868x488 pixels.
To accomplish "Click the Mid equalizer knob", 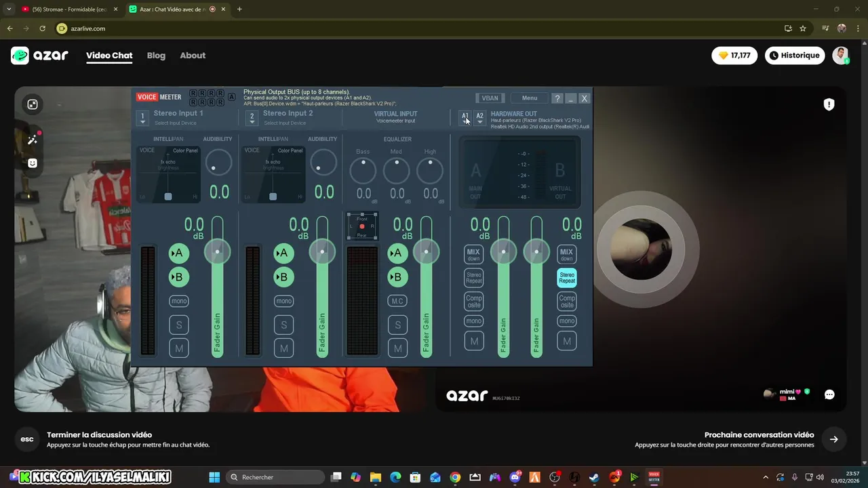I will [397, 171].
